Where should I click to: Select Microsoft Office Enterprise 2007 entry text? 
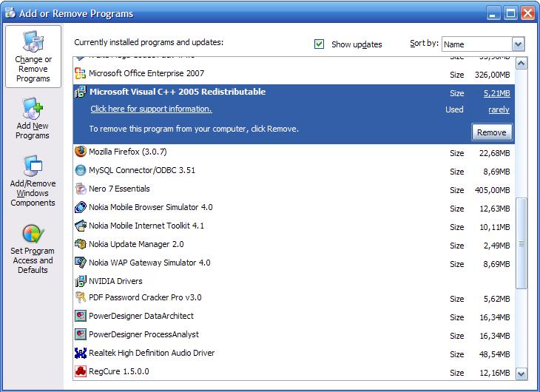click(x=146, y=73)
